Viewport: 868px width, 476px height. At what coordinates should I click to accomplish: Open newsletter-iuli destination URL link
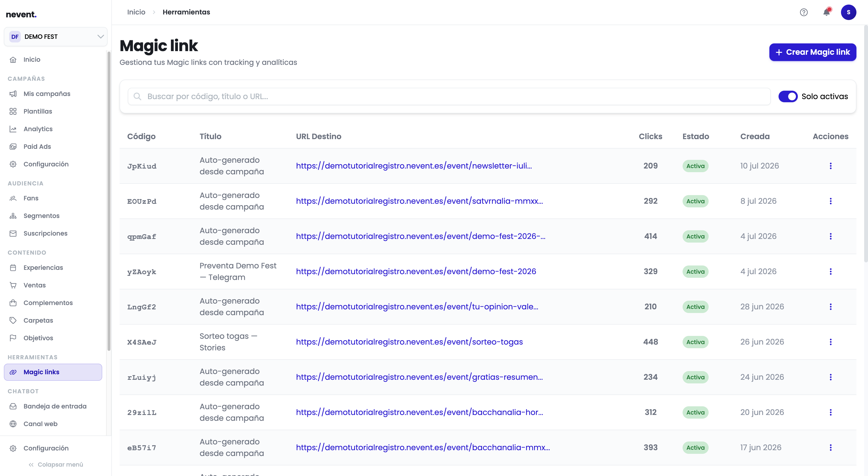(414, 166)
